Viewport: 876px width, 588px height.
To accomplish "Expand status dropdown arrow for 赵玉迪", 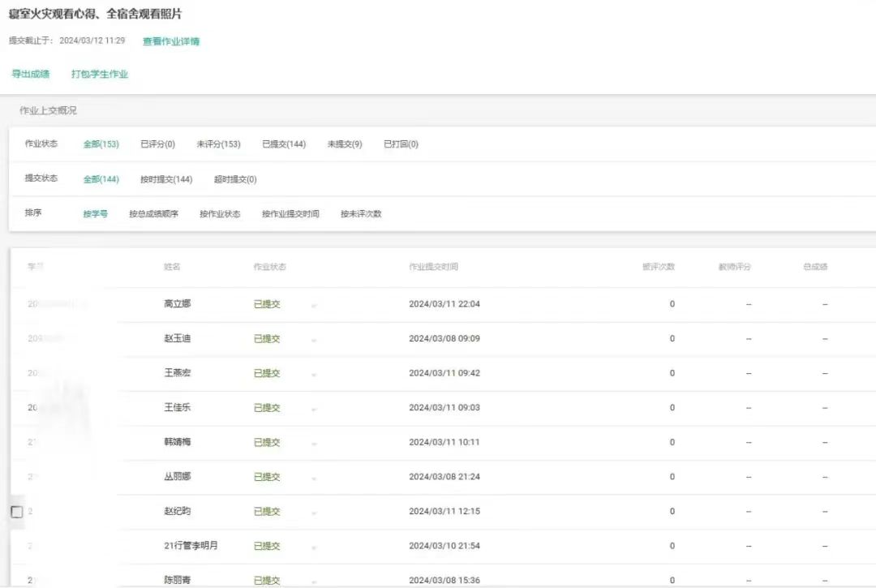I will [314, 341].
